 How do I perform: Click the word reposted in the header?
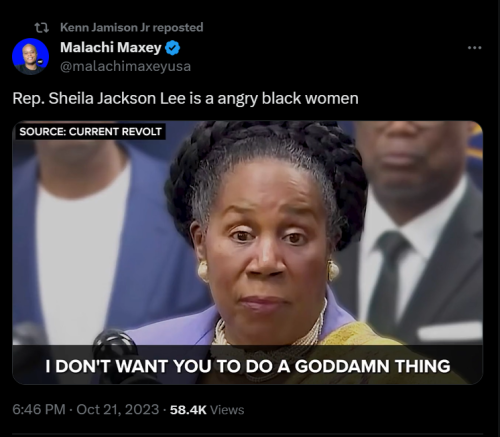coord(178,27)
